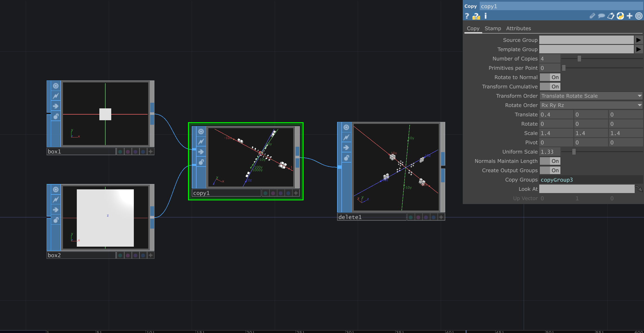Click the operator info 'i' icon
The width and height of the screenshot is (644, 333).
(486, 16)
